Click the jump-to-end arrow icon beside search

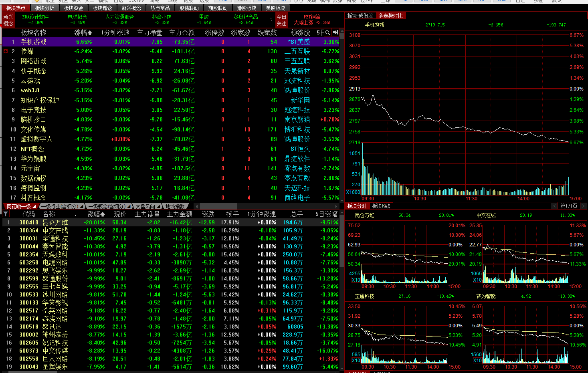click(335, 32)
